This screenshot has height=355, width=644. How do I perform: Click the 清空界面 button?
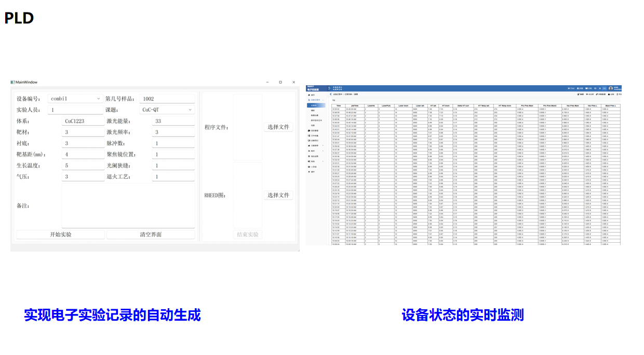[x=151, y=234]
